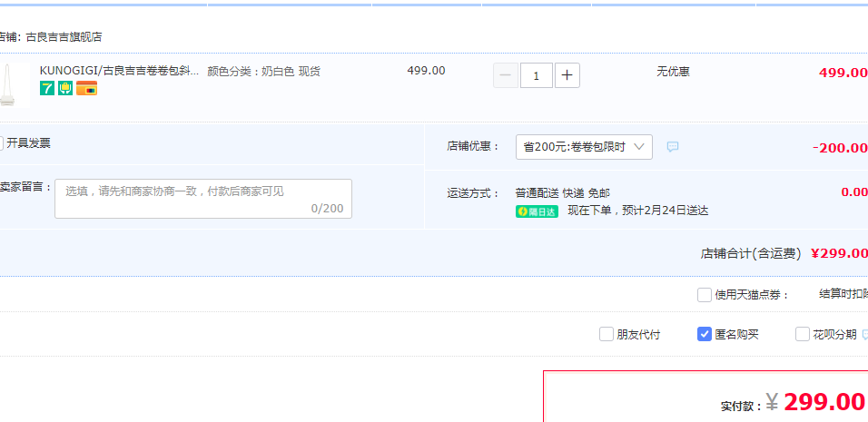Tick the 开具发票 invoice checkbox
Viewport: 868px width, 422px height.
pyautogui.click(x=1, y=143)
